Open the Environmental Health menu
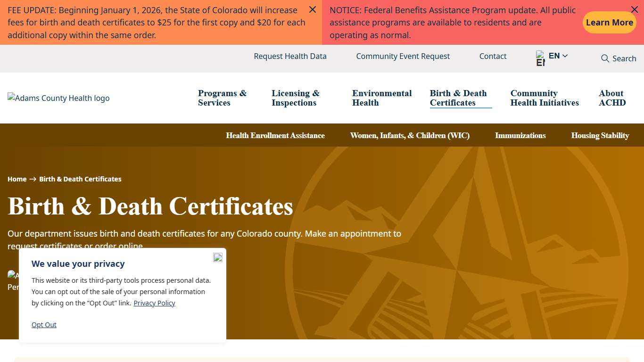 click(x=382, y=98)
